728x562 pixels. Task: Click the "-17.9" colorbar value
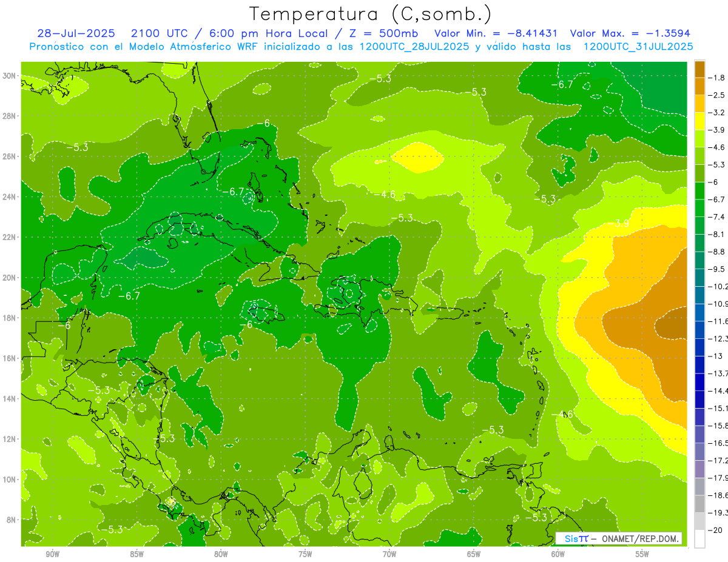[718, 478]
